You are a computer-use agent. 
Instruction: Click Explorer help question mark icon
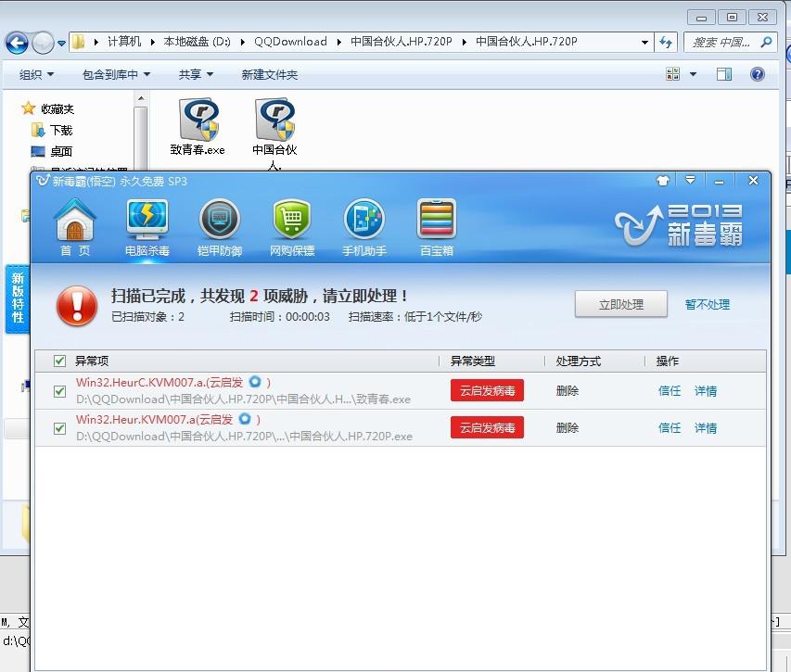click(758, 74)
